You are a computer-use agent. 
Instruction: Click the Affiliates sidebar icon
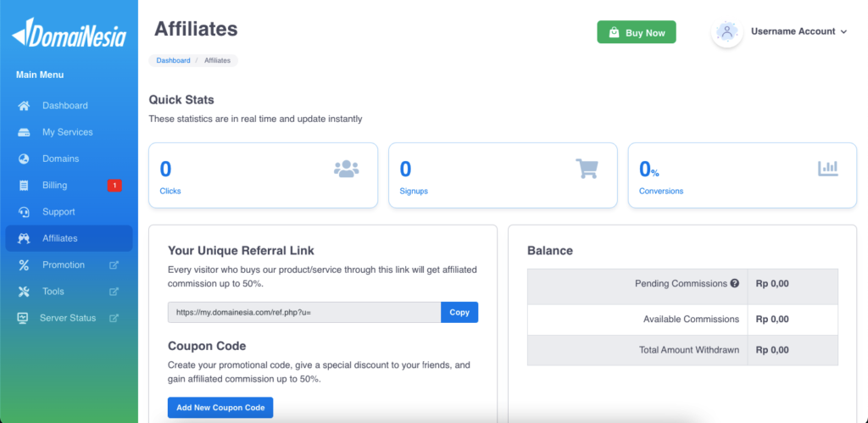point(23,239)
